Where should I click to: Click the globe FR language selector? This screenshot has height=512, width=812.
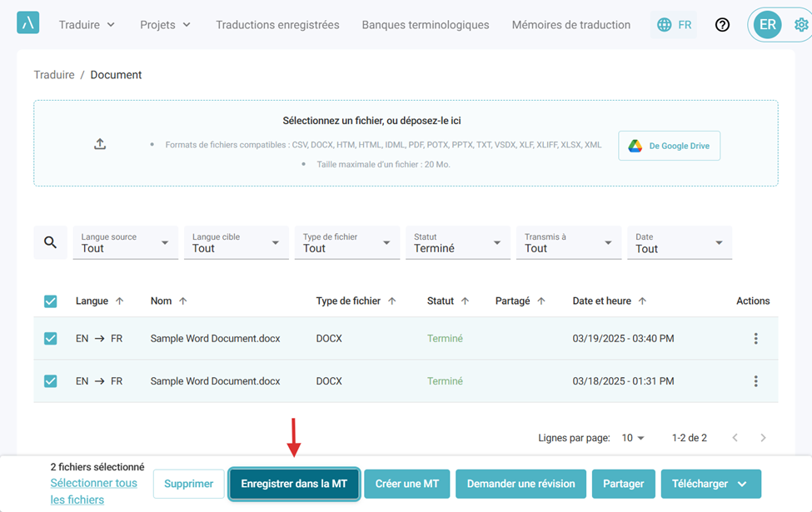click(x=674, y=25)
